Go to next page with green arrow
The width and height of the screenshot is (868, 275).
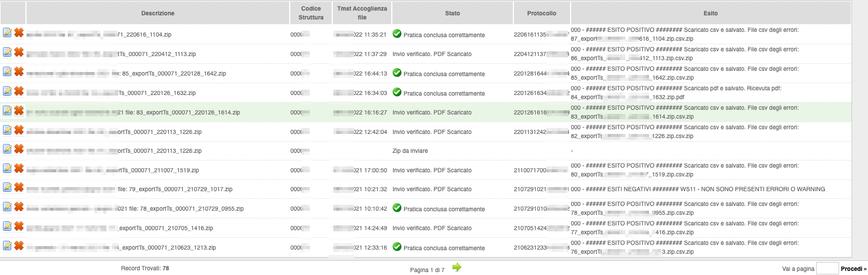pos(457,268)
